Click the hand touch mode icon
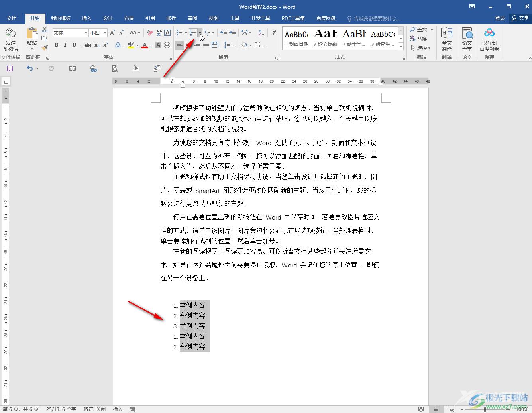 click(136, 69)
